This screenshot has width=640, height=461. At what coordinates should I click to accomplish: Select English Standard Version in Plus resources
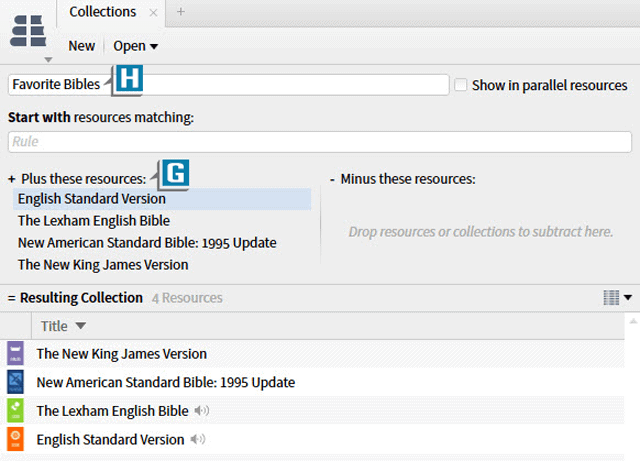tap(92, 199)
